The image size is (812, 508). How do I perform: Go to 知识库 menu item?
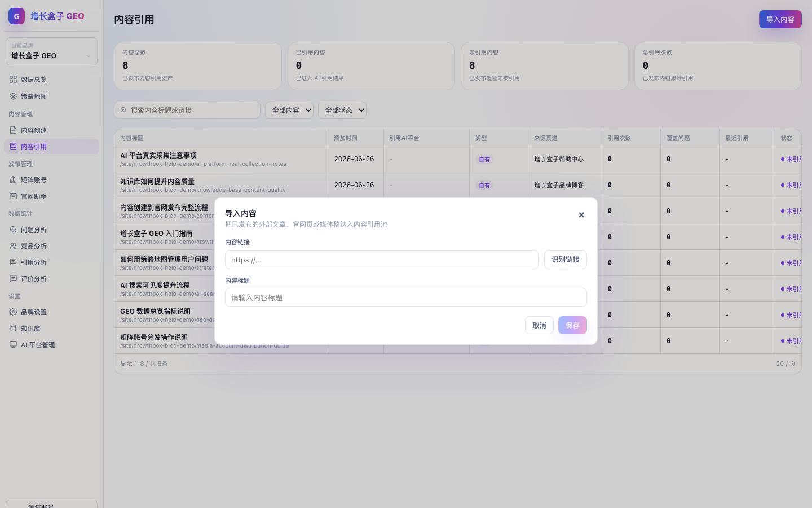click(x=51, y=329)
